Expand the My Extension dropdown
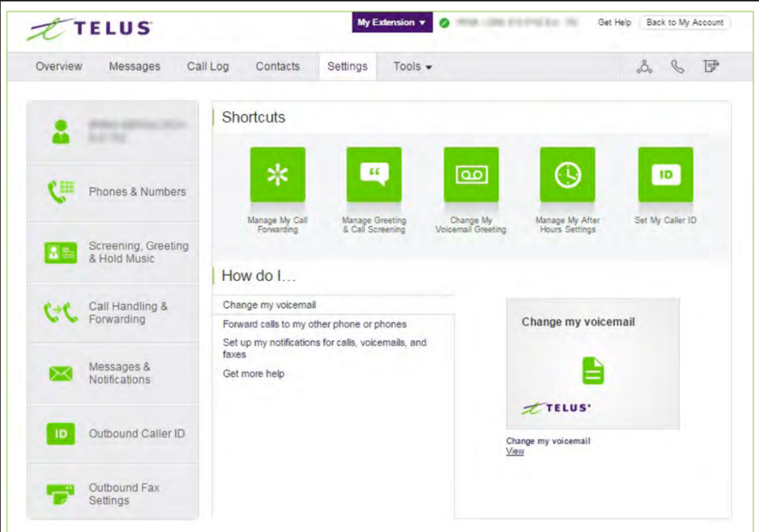This screenshot has width=759, height=532. tap(391, 22)
